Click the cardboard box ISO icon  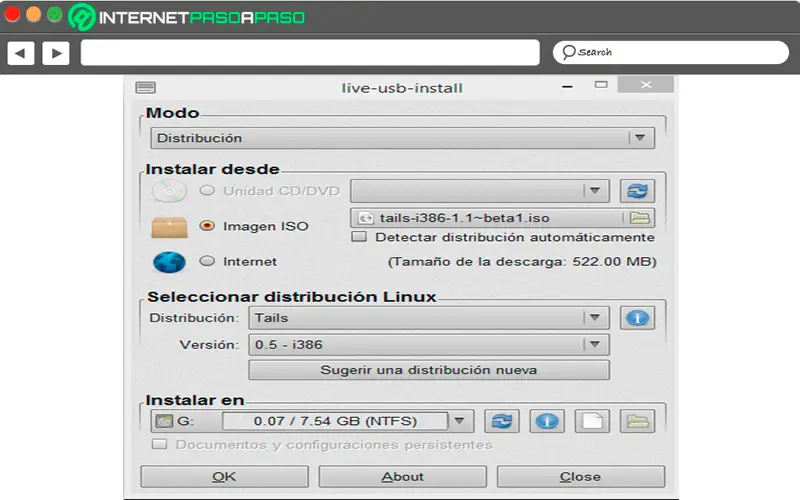click(x=169, y=227)
